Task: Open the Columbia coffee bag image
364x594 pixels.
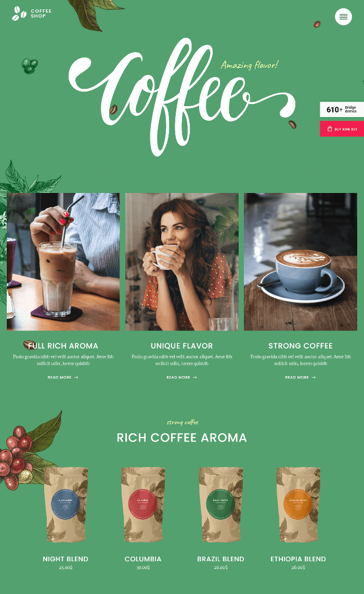Action: click(x=143, y=505)
